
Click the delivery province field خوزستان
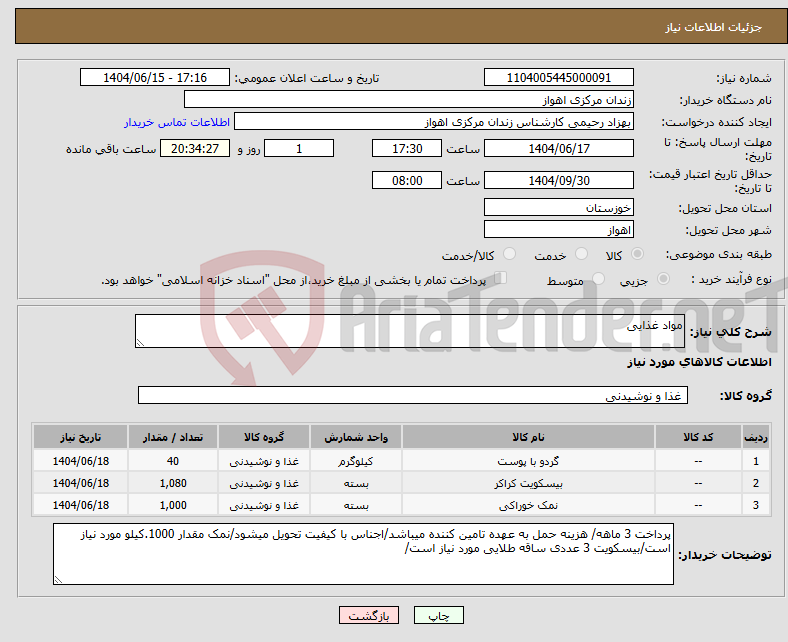pos(558,207)
